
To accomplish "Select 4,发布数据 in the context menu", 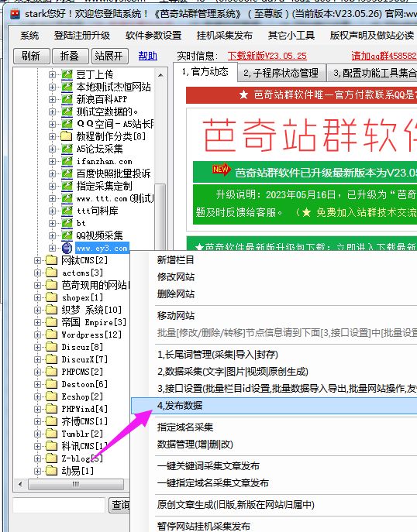I will 274,406.
